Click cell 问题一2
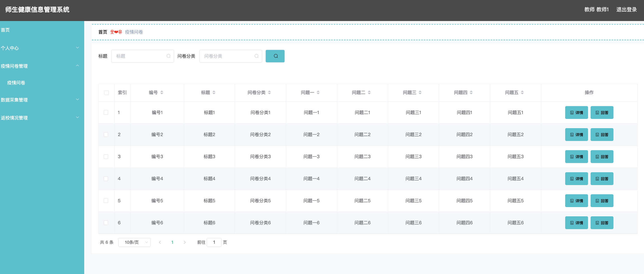The image size is (644, 274). [311, 135]
